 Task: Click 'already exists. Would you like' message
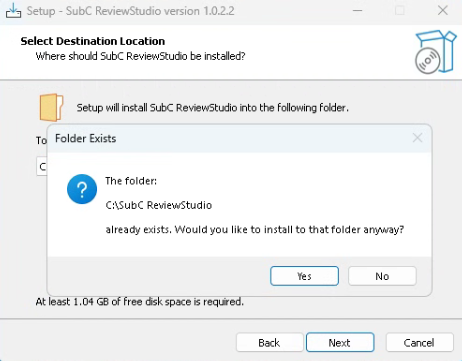point(255,229)
